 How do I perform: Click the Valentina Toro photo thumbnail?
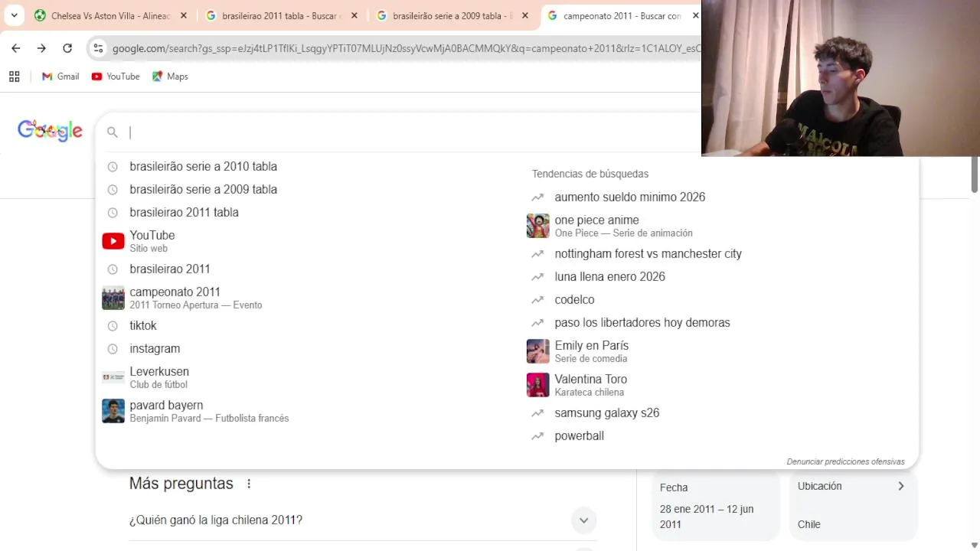click(538, 385)
